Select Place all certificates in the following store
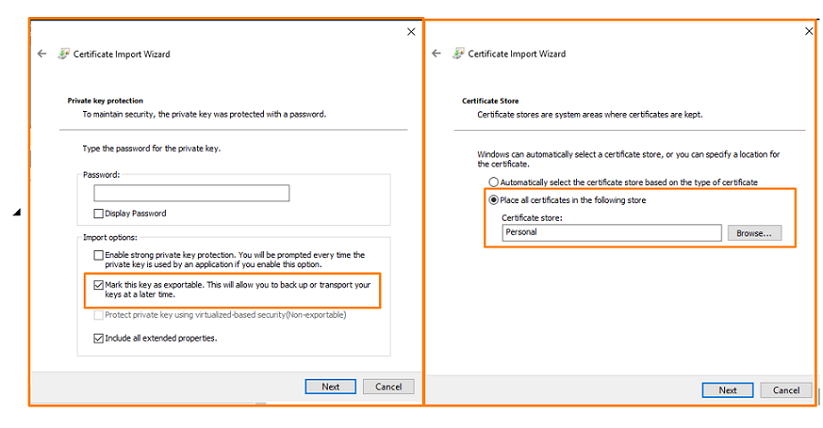The width and height of the screenshot is (823, 428). (x=493, y=200)
